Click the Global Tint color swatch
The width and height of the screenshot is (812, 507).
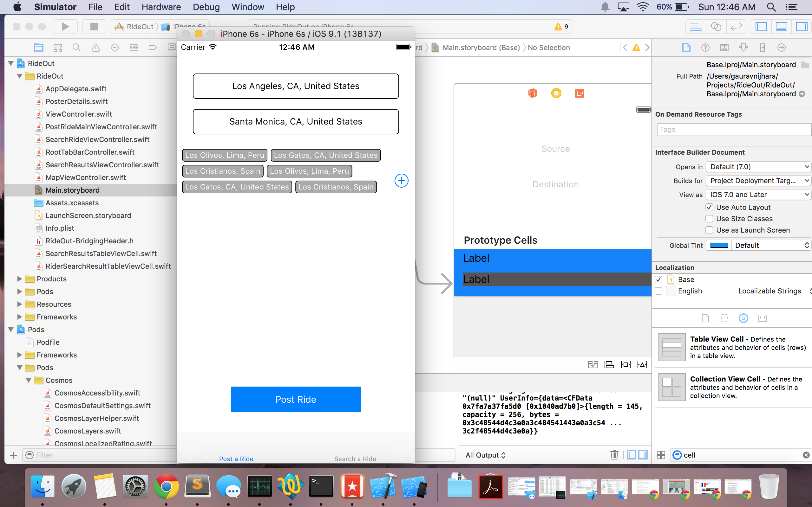[x=719, y=245]
